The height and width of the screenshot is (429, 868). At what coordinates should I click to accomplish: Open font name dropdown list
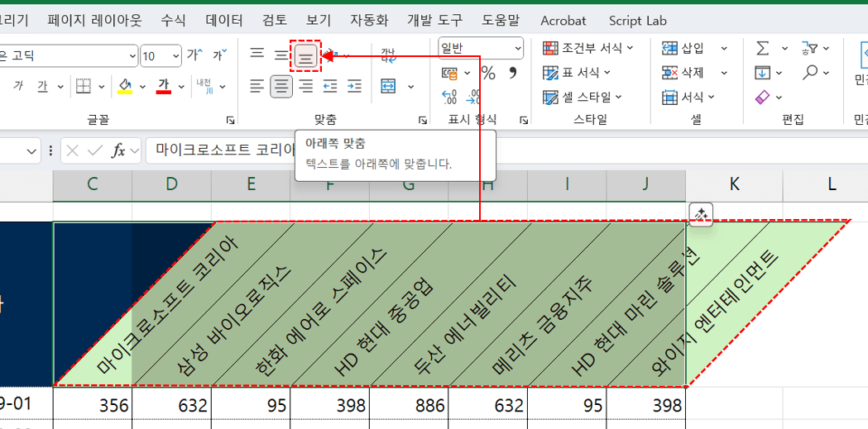pyautogui.click(x=132, y=55)
